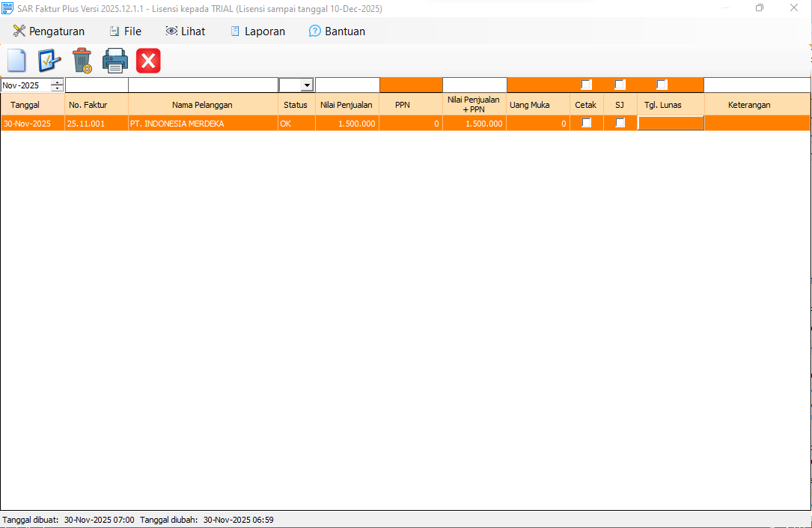Click the No. Faktur filter input field
This screenshot has width=812, height=528.
point(97,85)
